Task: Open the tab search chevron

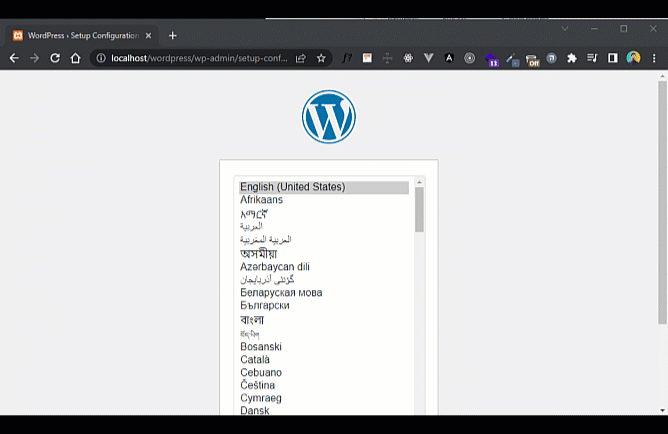Action: (x=565, y=29)
